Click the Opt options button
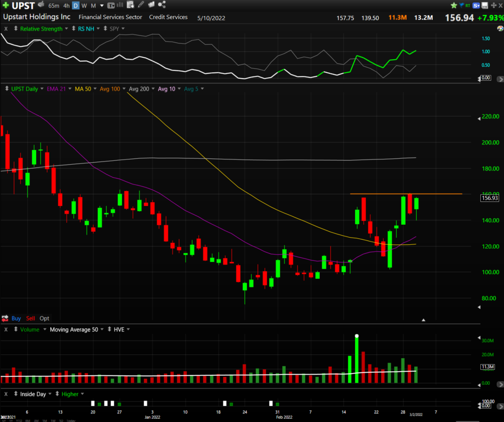Image resolution: width=504 pixels, height=422 pixels. click(44, 318)
